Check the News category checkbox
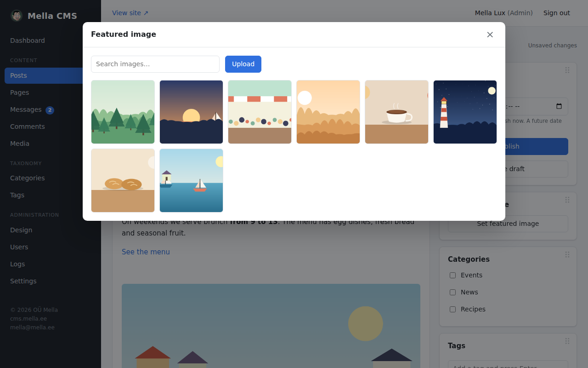 (452, 292)
